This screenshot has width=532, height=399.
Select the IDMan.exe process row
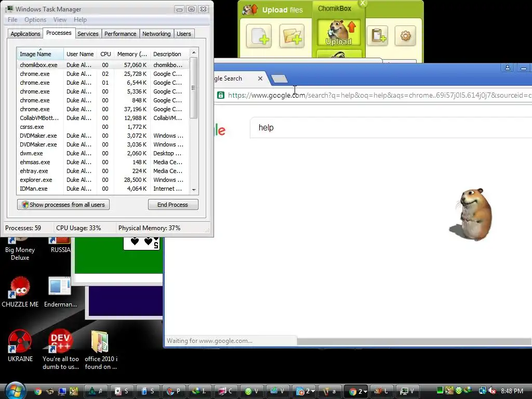(103, 188)
